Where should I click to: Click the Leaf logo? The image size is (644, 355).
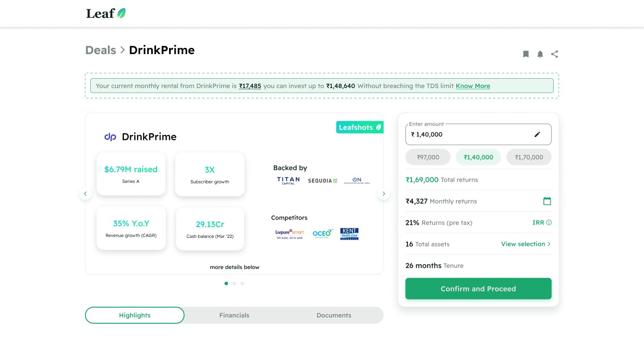(106, 13)
